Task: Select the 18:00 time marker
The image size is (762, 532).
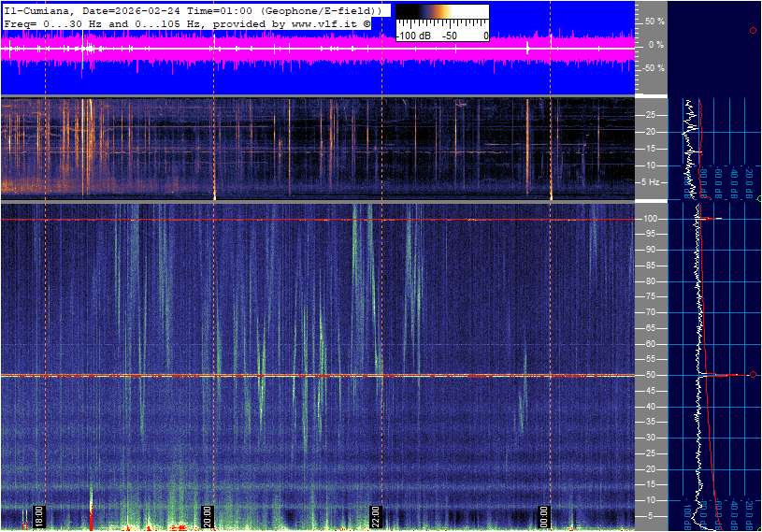Action: pos(39,516)
